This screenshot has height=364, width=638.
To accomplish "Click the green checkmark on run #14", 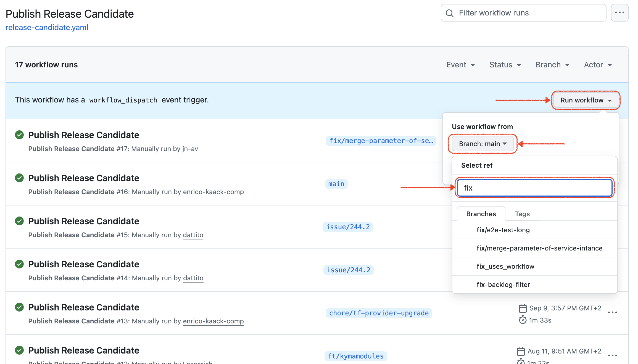I will pyautogui.click(x=19, y=264).
